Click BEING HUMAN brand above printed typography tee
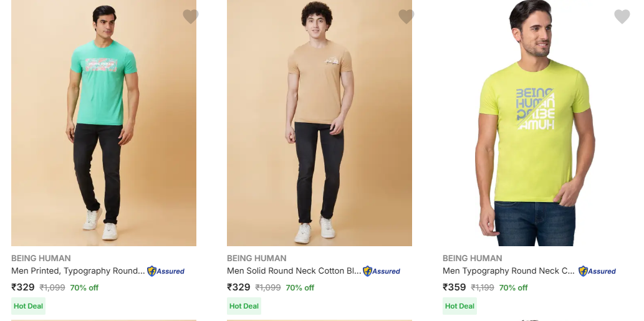The image size is (644, 321). (x=41, y=258)
